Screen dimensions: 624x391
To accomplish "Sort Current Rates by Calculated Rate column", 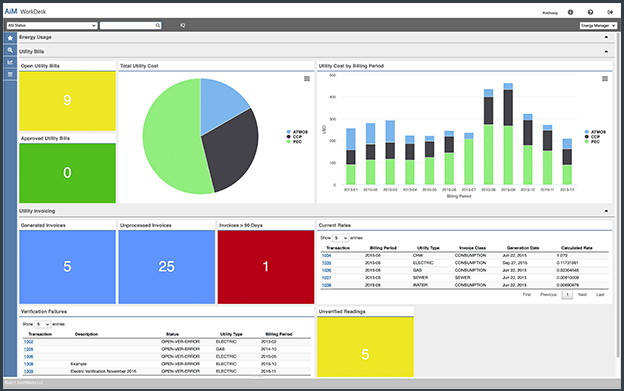I will [x=577, y=248].
